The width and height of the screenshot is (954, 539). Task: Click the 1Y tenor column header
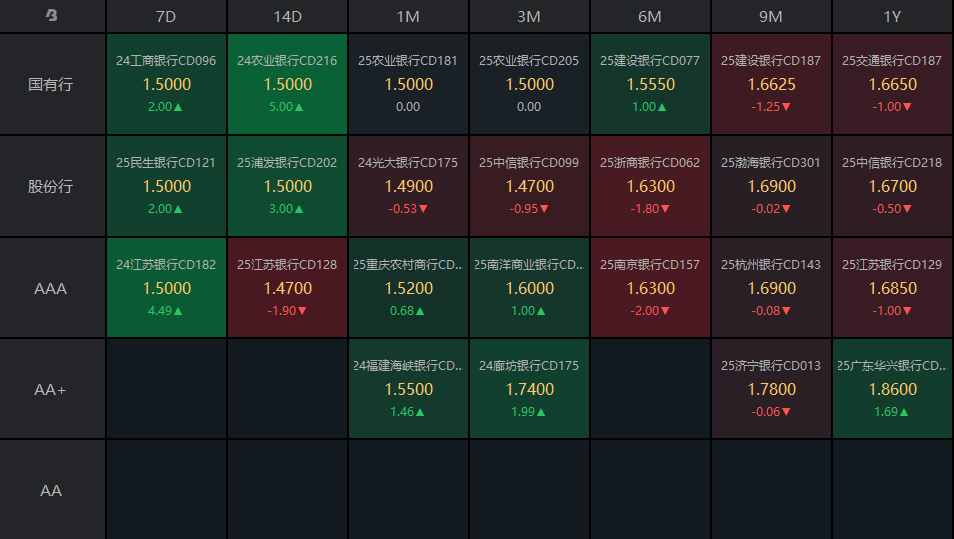pos(892,16)
